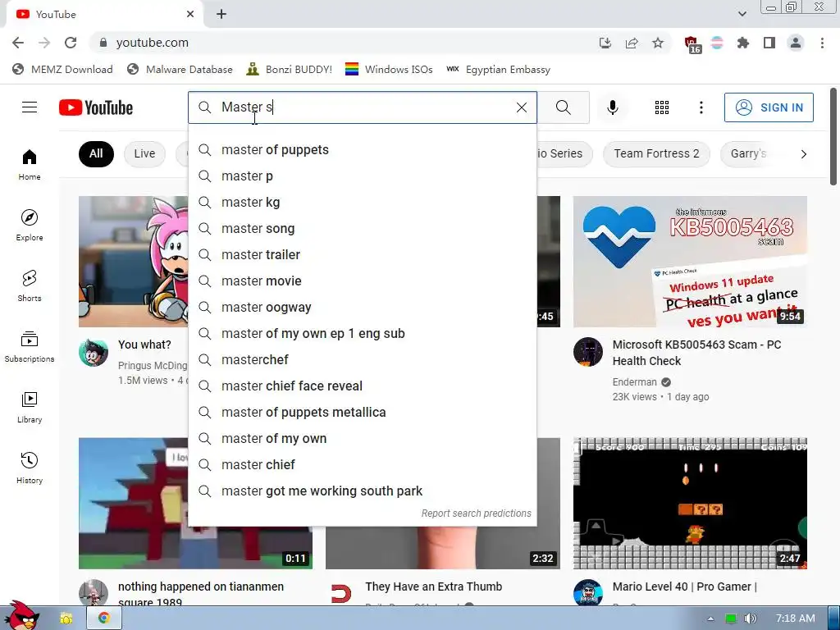Open the tab search dropdown arrow
Image resolution: width=840 pixels, height=630 pixels.
pos(742,14)
